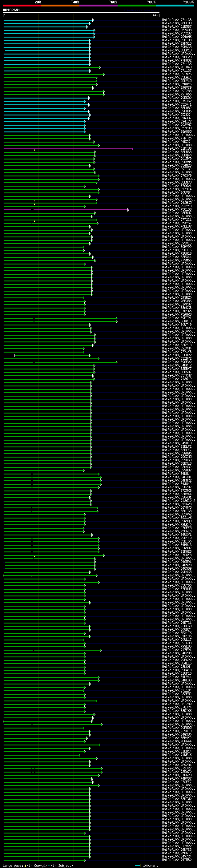
Task: Select the UniRef100_A8IW43 label
Action: (177, 67)
